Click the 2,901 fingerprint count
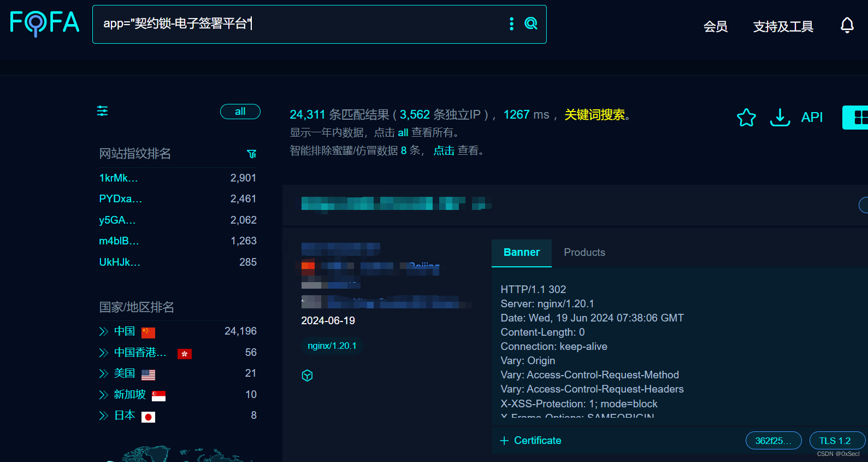Viewport: 868px width, 462px height. [x=243, y=178]
